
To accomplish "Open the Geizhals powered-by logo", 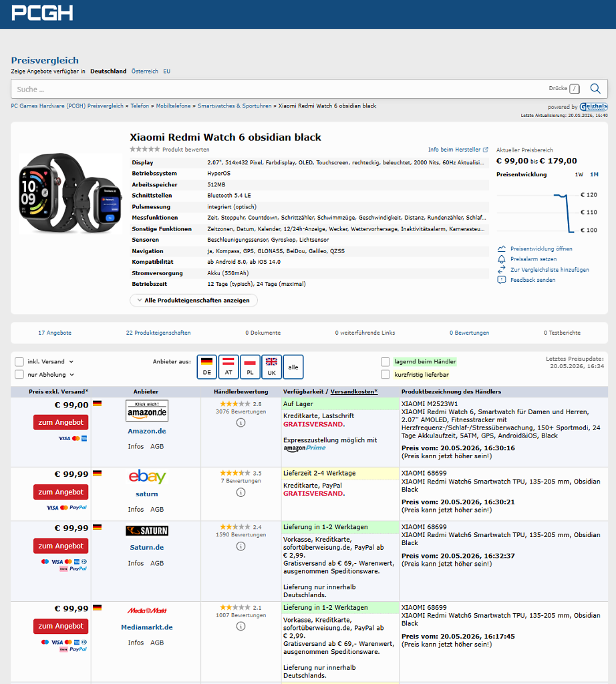I will [x=593, y=107].
